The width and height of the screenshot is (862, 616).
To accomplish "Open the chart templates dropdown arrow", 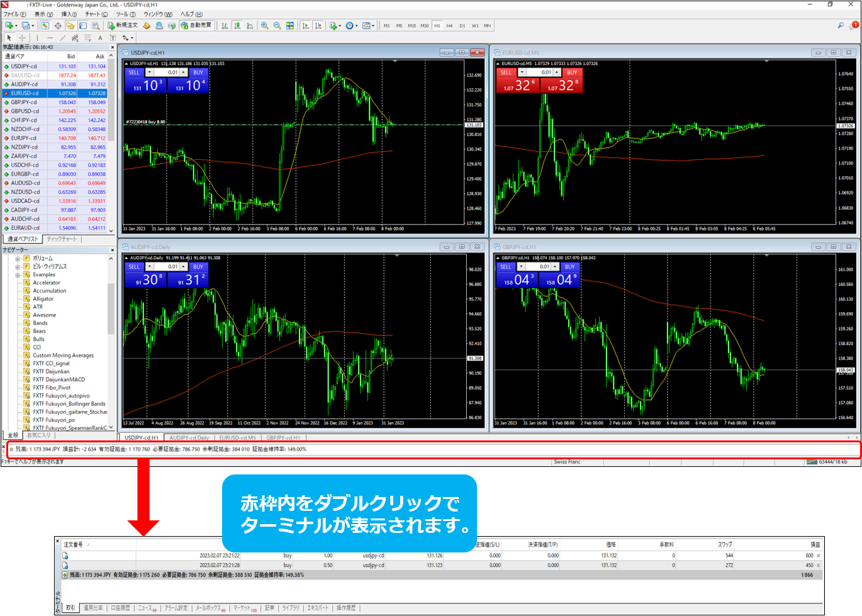I will point(373,26).
